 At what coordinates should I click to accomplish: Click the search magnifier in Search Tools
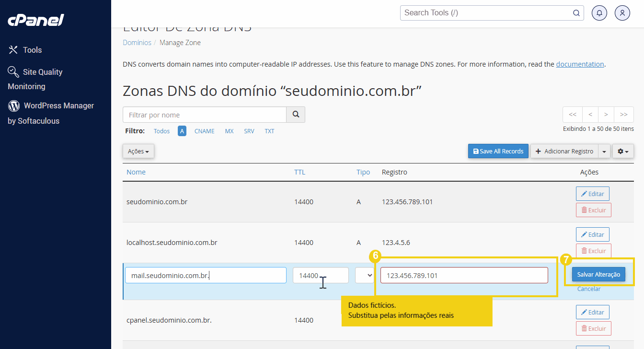coord(576,13)
